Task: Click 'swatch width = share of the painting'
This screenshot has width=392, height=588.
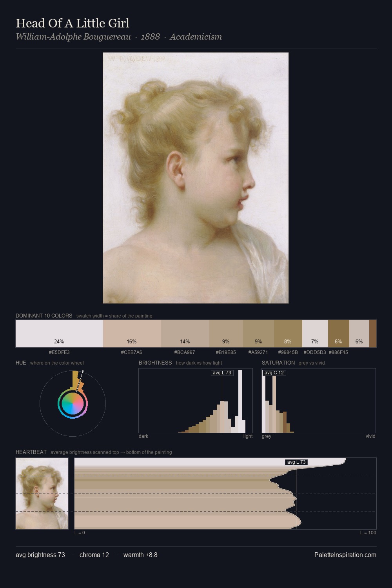Action: [114, 316]
